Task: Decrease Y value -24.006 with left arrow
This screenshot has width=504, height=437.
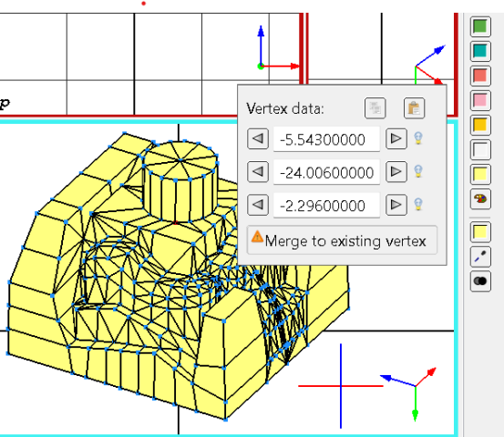Action: (x=258, y=172)
